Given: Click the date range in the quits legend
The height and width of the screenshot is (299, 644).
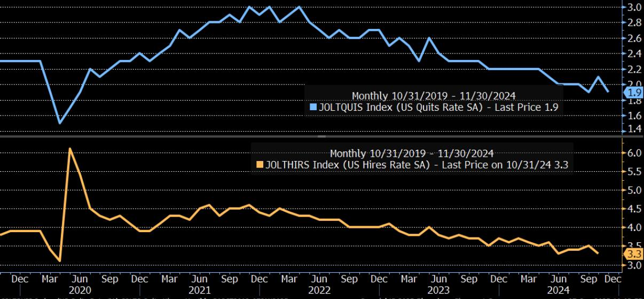Looking at the screenshot, I should [x=434, y=96].
